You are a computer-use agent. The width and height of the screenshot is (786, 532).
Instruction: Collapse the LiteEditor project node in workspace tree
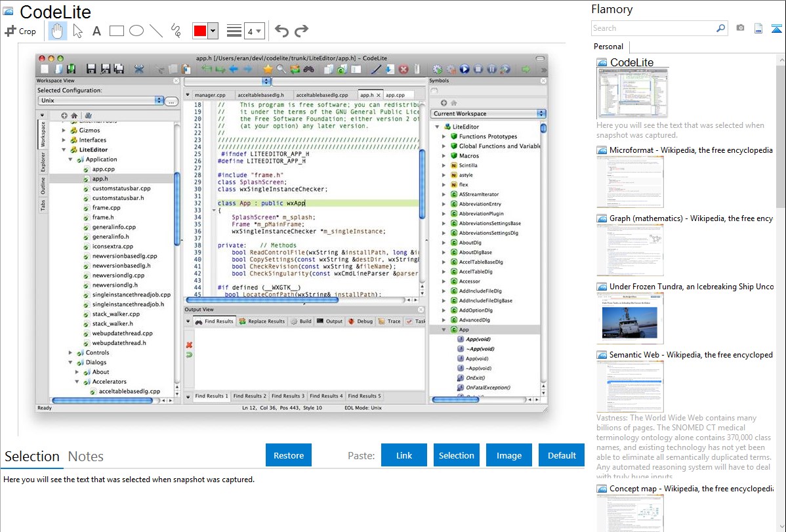click(x=64, y=150)
